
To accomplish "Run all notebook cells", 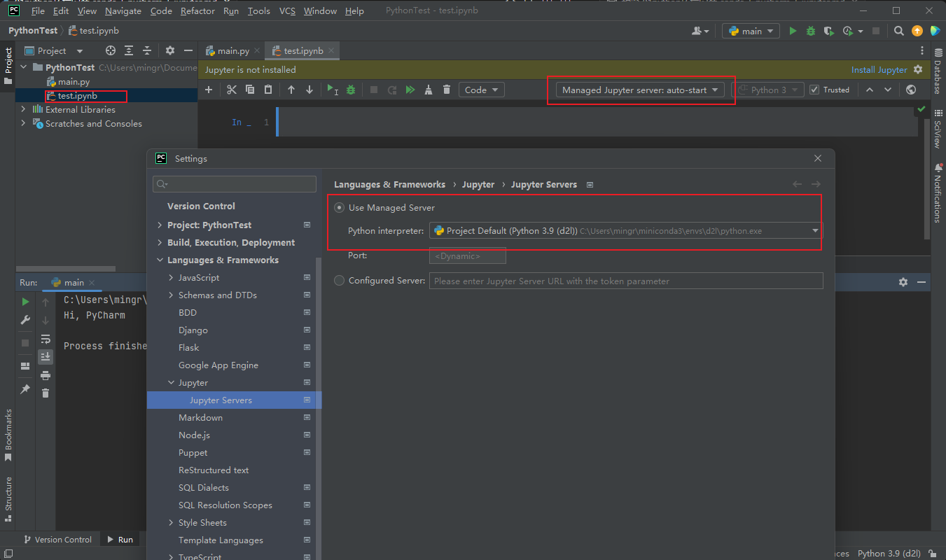I will pos(410,90).
